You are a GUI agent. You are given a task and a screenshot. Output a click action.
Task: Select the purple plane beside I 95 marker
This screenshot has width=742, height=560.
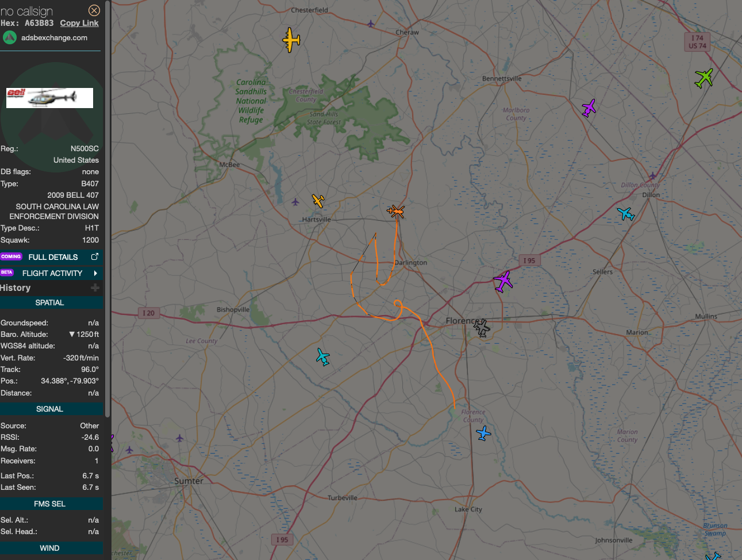(503, 282)
